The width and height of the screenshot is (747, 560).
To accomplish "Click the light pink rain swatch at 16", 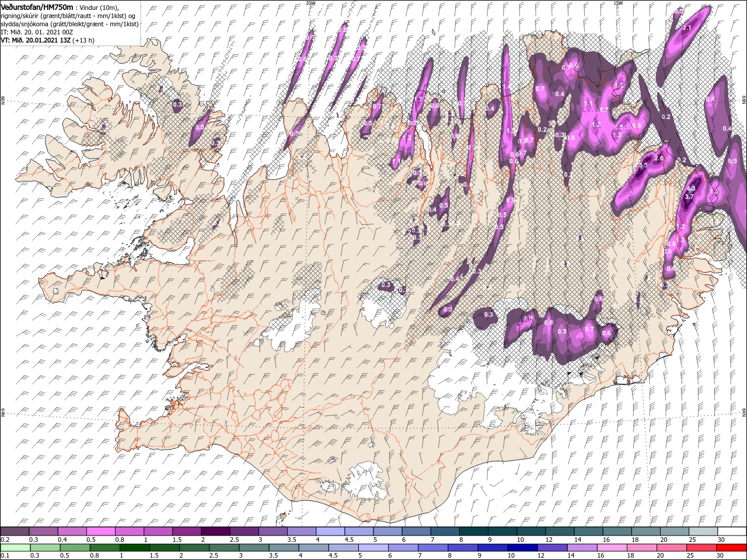I will [612, 548].
